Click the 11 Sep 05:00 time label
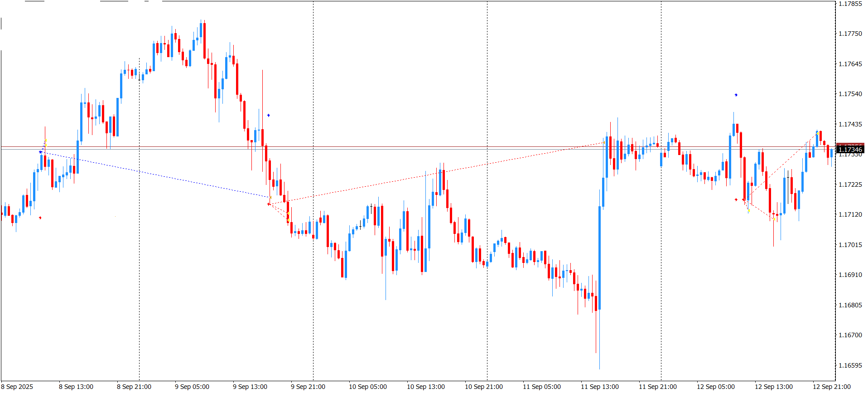Viewport: 868px width, 393px height. click(542, 387)
